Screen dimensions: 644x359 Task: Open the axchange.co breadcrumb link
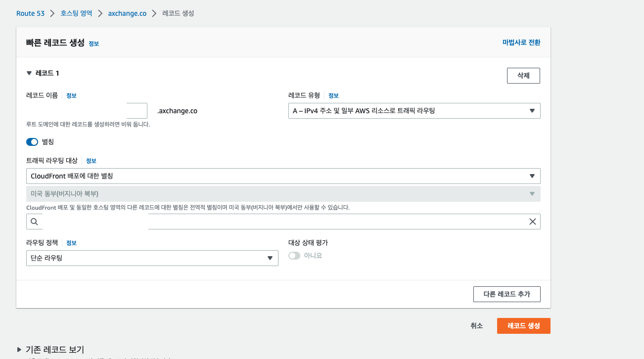[127, 13]
